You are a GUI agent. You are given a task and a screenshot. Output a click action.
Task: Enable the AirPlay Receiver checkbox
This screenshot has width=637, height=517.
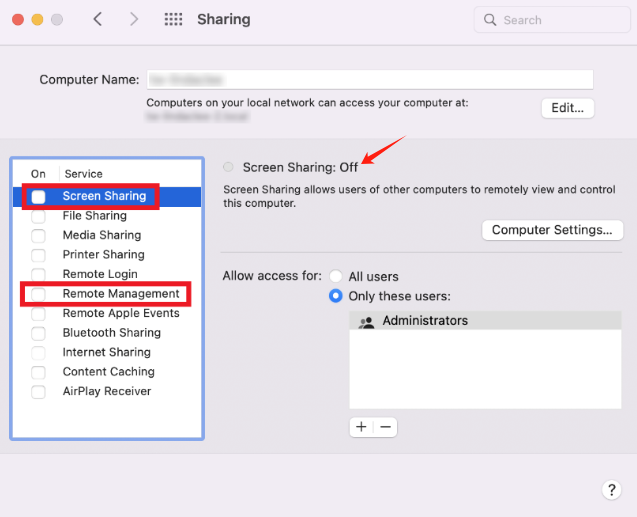click(38, 392)
